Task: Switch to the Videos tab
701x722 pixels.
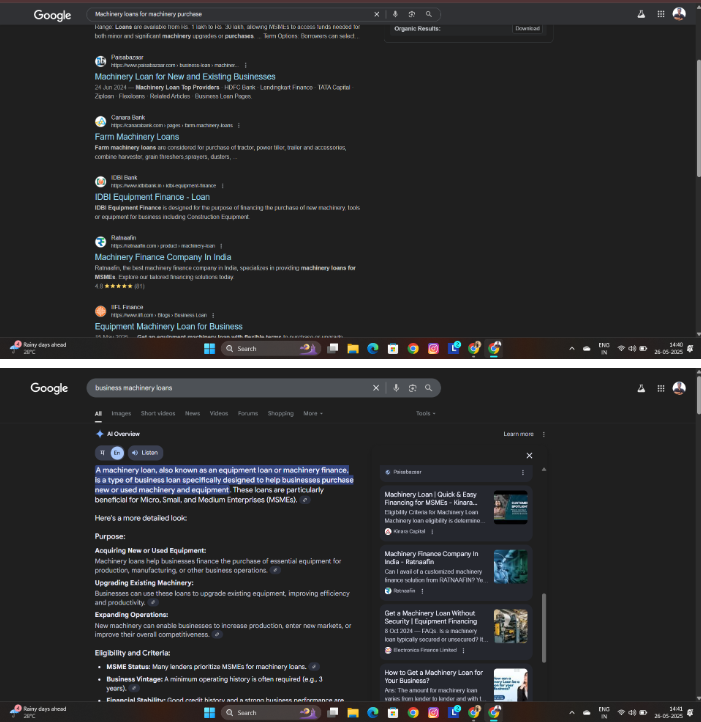Action: (x=219, y=413)
